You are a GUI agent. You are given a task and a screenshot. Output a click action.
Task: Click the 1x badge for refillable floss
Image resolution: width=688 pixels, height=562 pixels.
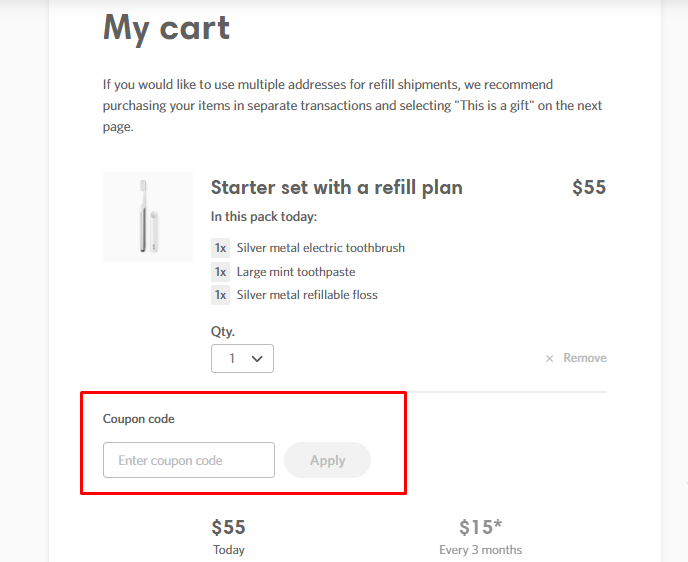pyautogui.click(x=220, y=295)
